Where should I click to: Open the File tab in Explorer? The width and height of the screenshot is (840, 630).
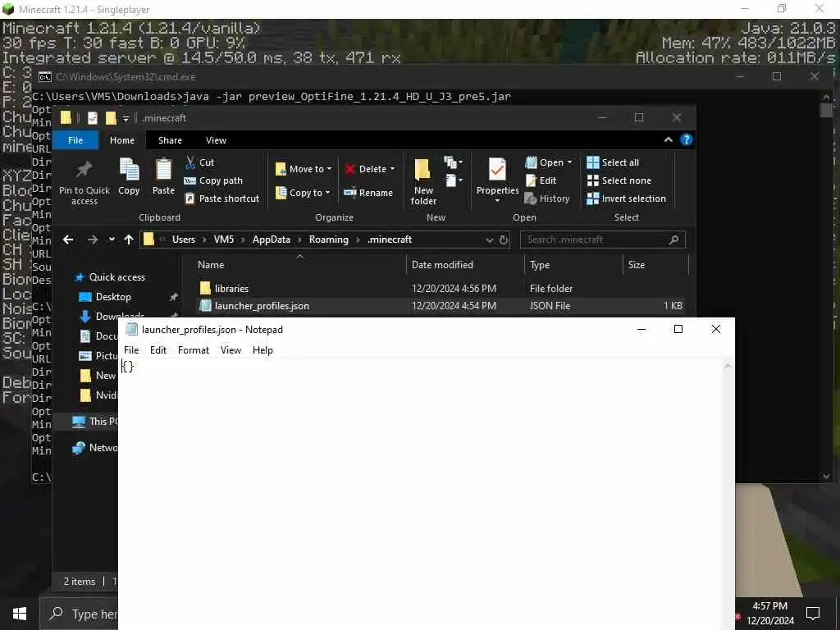(75, 140)
